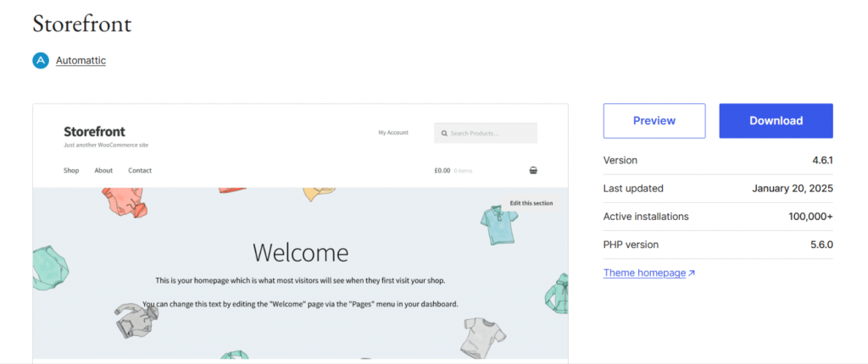Viewport: 868px width, 364px height.
Task: Click the Storefront site title in preview
Action: (x=95, y=132)
